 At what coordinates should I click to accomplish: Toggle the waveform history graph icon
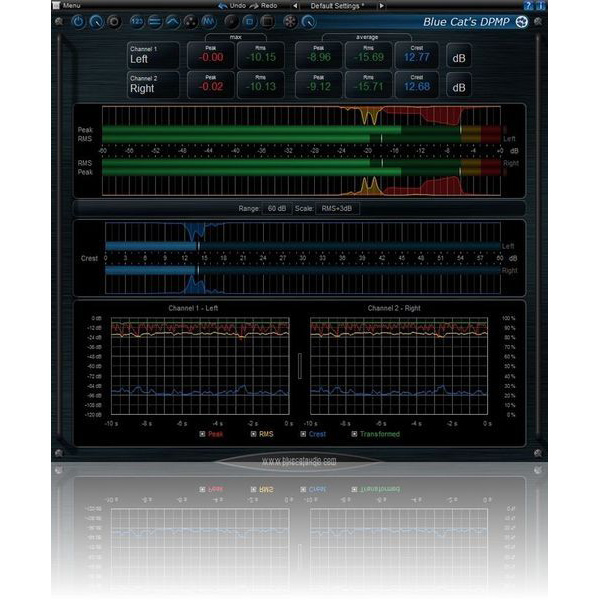[x=209, y=22]
